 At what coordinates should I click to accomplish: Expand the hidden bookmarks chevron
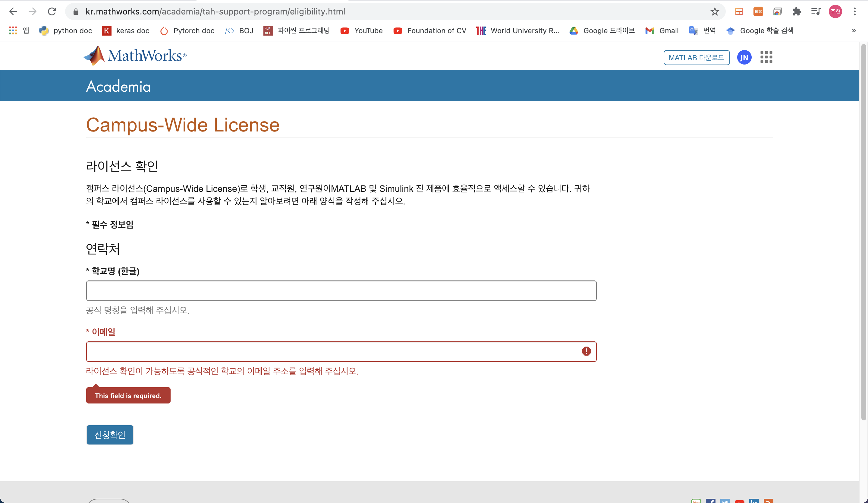click(x=854, y=31)
